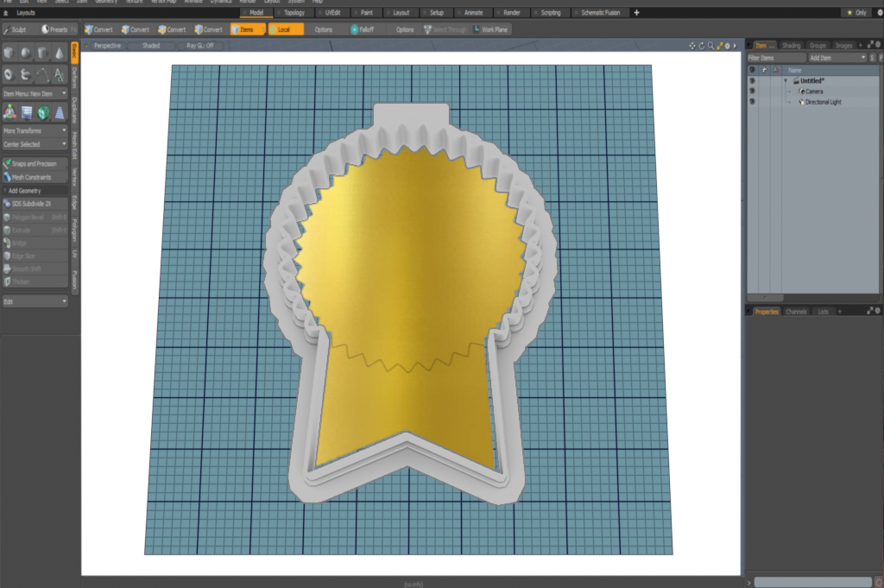Open the Duplicate vertical toolbox tab

(74, 110)
